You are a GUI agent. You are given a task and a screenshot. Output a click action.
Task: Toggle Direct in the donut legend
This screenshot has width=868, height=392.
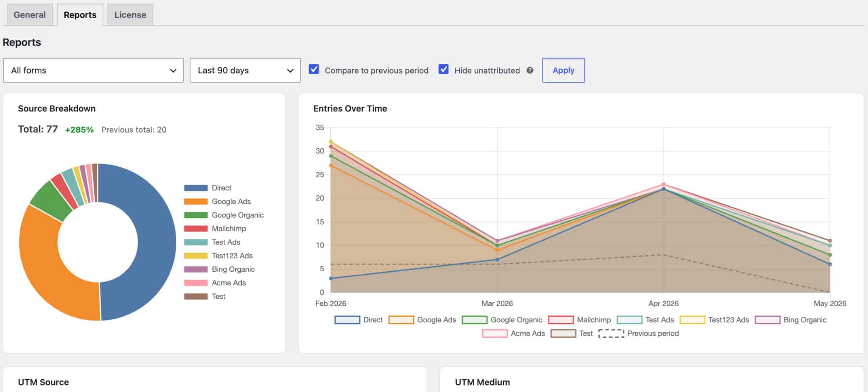(x=208, y=188)
